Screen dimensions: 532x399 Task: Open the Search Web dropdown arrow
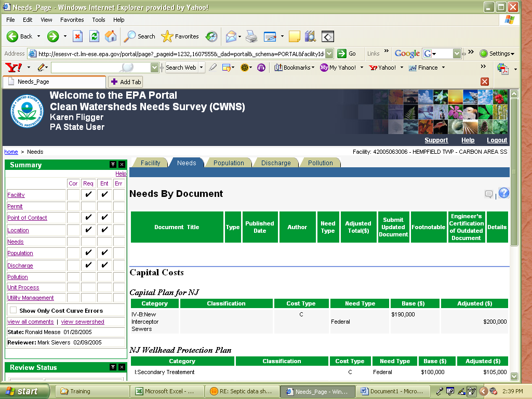(x=201, y=68)
